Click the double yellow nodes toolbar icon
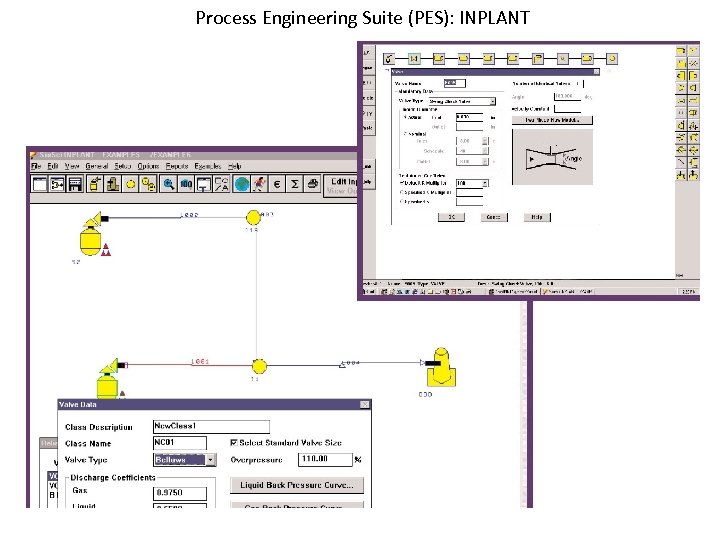The image size is (720, 540). pyautogui.click(x=148, y=184)
